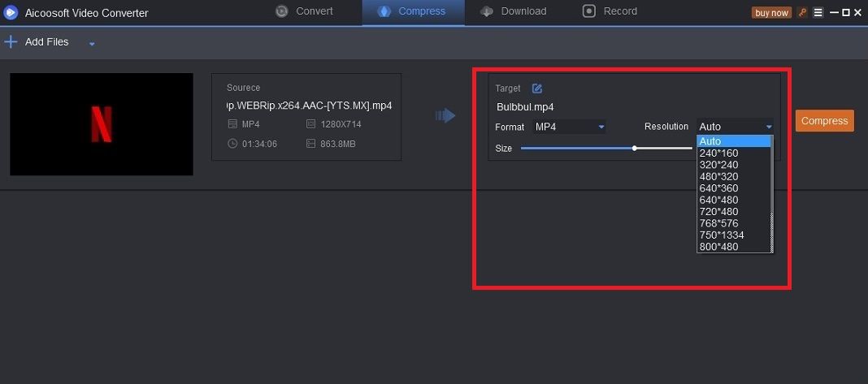
Task: Select 320*240 resolution option
Action: point(733,165)
